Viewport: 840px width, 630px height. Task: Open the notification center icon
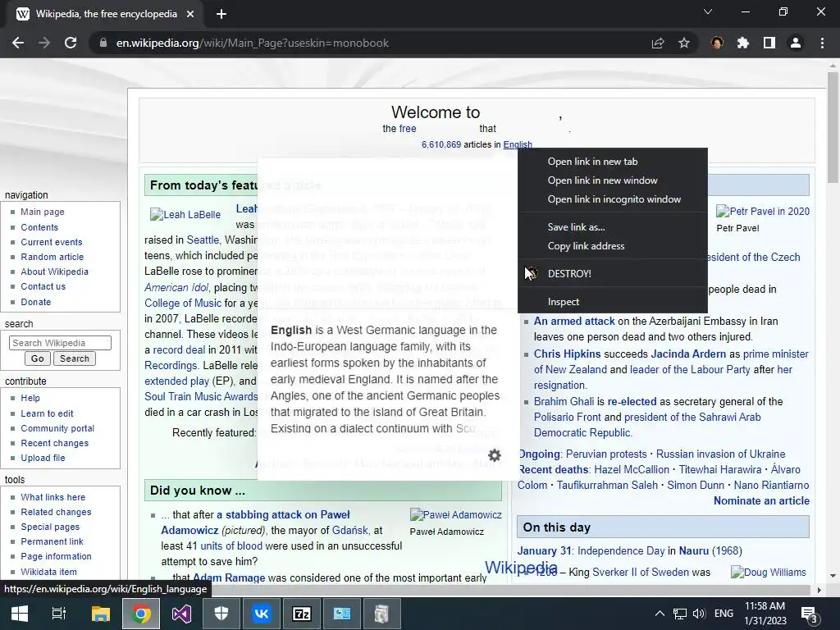click(809, 615)
